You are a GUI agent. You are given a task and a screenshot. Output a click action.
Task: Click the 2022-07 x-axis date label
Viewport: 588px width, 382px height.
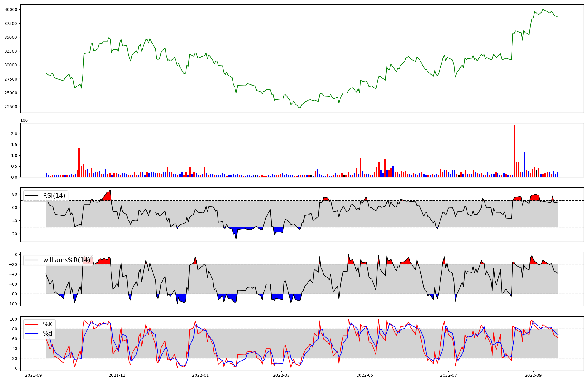point(448,375)
